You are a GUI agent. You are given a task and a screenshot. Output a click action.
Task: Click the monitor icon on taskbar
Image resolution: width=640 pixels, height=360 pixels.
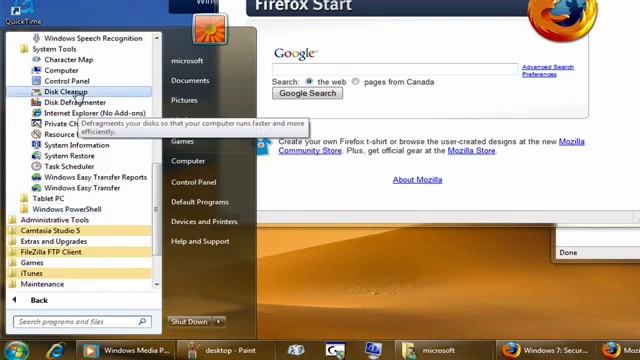373,351
